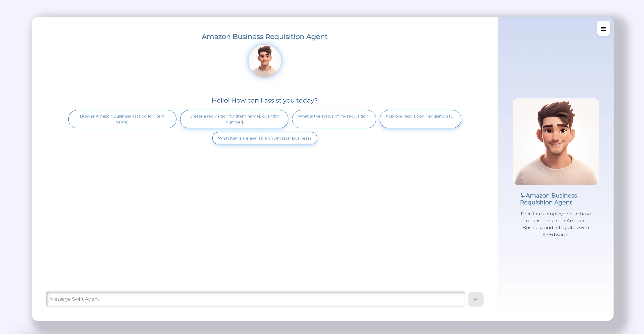Image resolution: width=644 pixels, height=334 pixels.
Task: Click the Hello greeting text
Action: [x=264, y=100]
